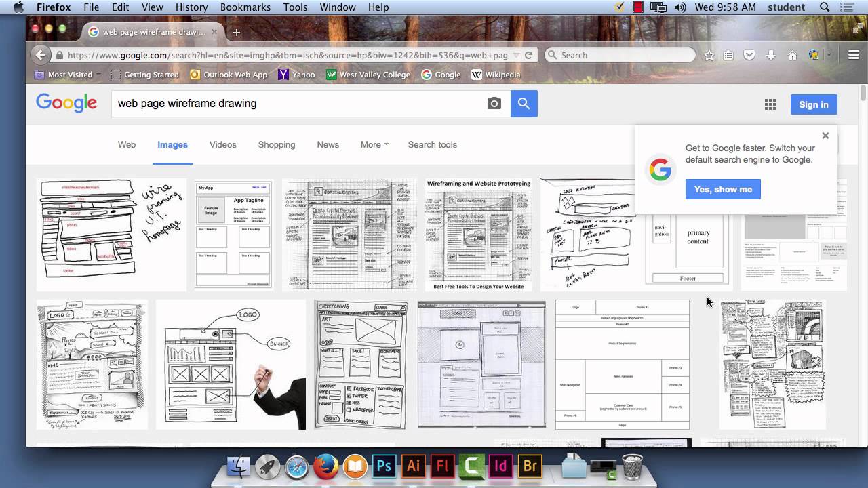Switch to the Shopping results tab

point(277,144)
